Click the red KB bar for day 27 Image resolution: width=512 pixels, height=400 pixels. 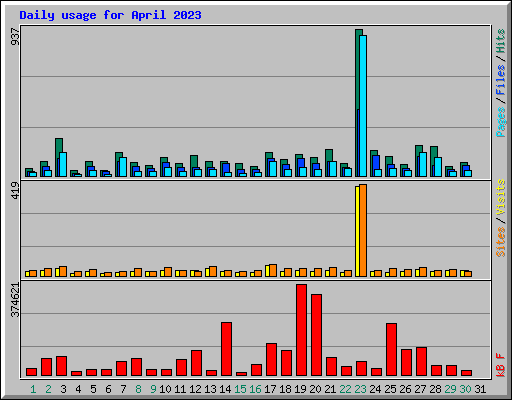421,361
